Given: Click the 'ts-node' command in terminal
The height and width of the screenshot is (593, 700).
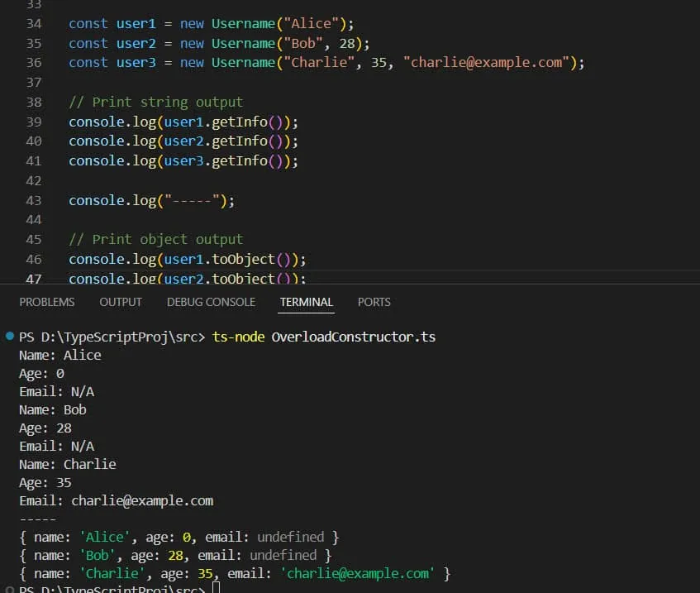Looking at the screenshot, I should [x=238, y=337].
